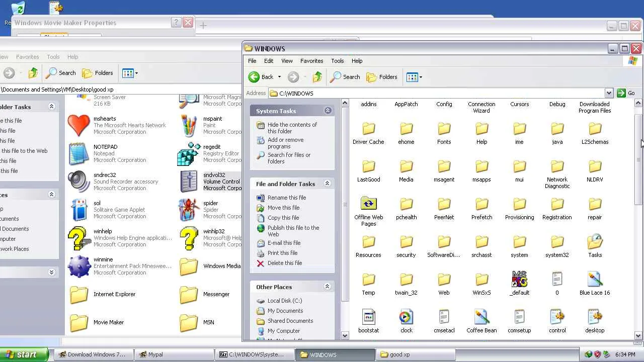Click the Go button beside address bar

(x=626, y=93)
